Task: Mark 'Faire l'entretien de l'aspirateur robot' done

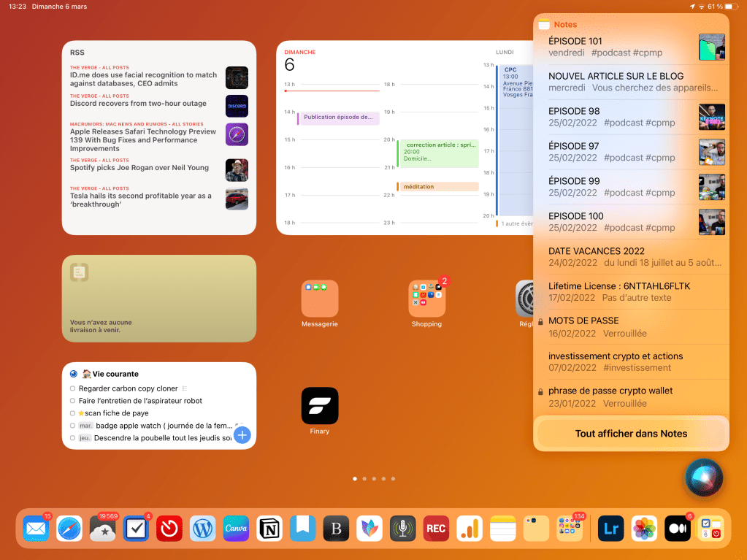Action: pyautogui.click(x=73, y=401)
